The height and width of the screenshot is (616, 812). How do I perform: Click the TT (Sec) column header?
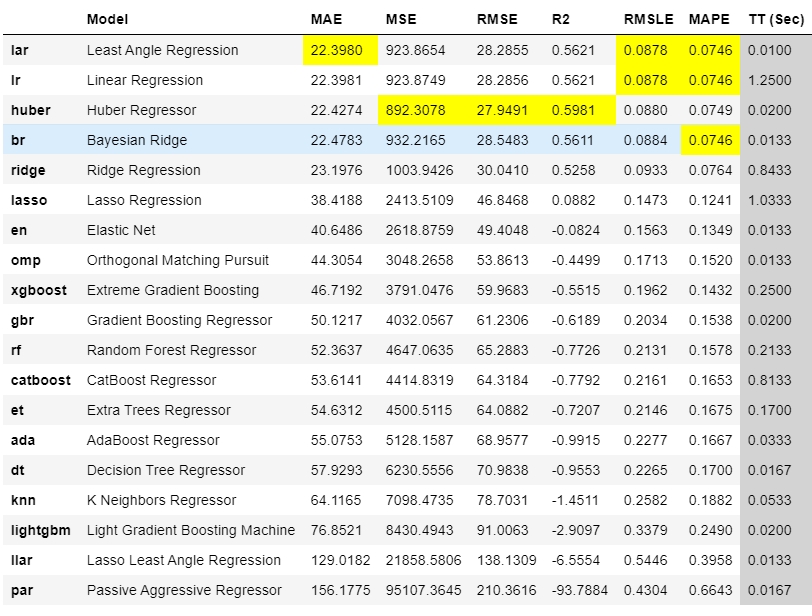pos(777,19)
